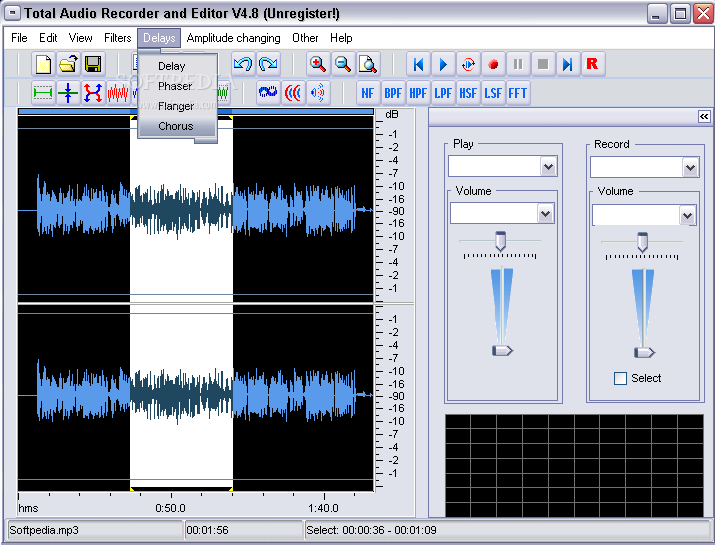This screenshot has width=715, height=545.
Task: Click the lower channel waveform selection
Action: [181, 397]
